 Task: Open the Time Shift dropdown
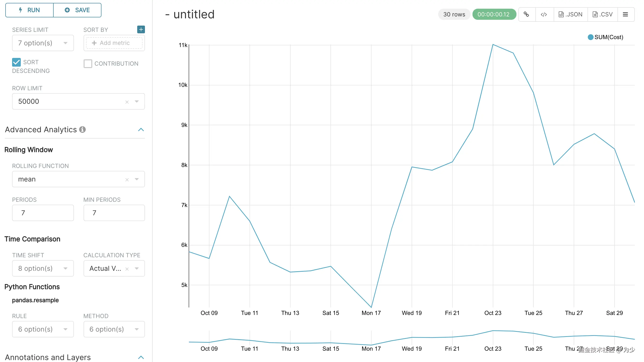pyautogui.click(x=43, y=268)
